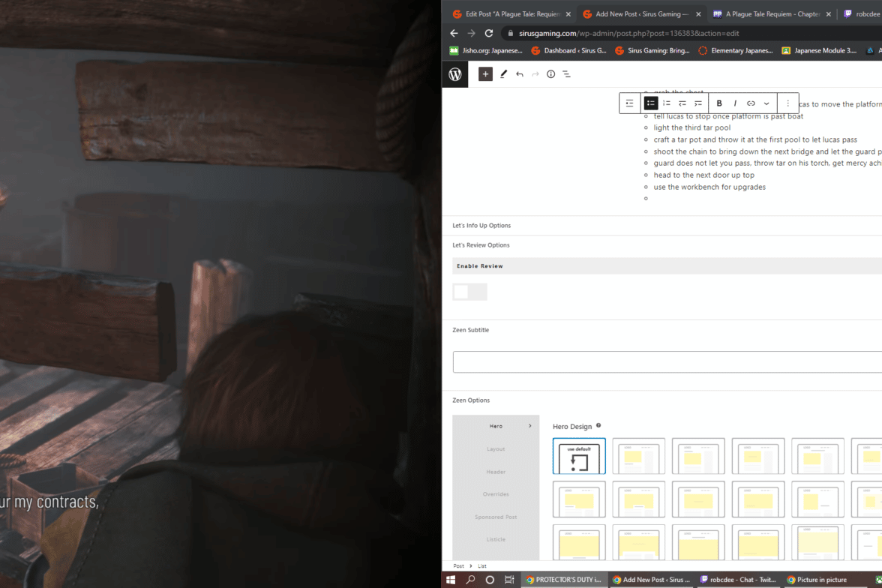Select the Header tab in Zeen Options
The image size is (882, 588).
tap(496, 472)
